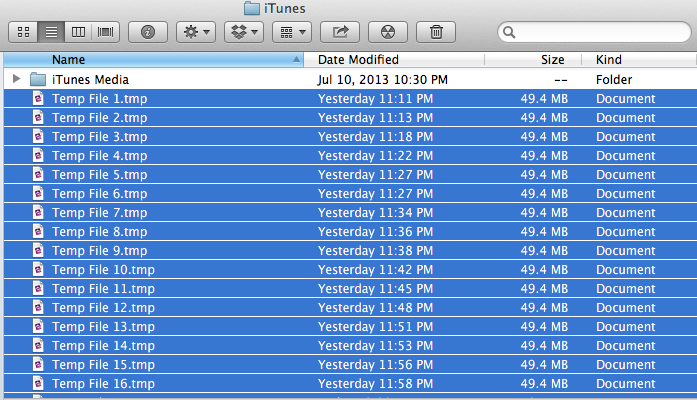Screen dimensions: 697x400
Task: Open the Dropbox toolbar menu
Action: pyautogui.click(x=244, y=32)
